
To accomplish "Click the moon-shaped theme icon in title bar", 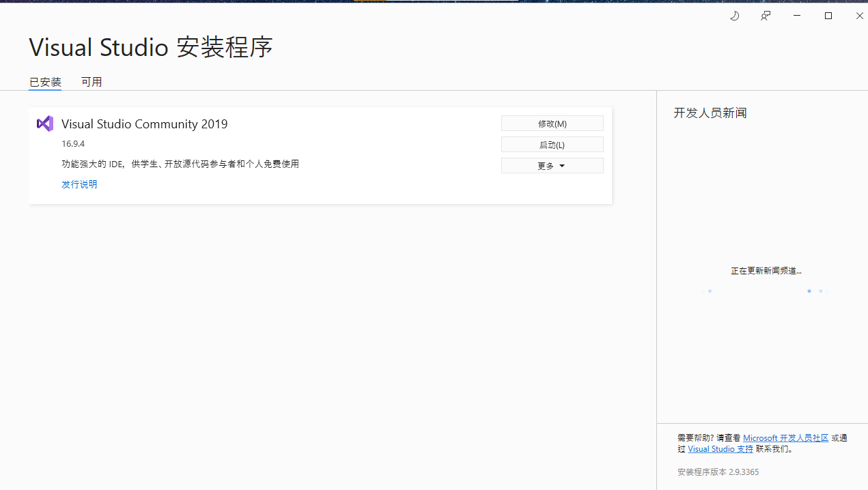I will pos(734,15).
